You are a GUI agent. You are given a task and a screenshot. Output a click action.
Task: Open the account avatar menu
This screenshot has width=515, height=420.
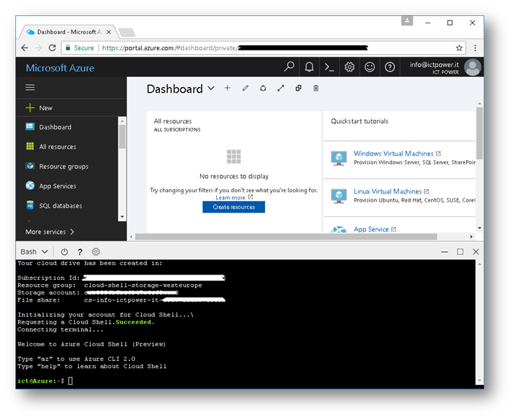pos(473,67)
